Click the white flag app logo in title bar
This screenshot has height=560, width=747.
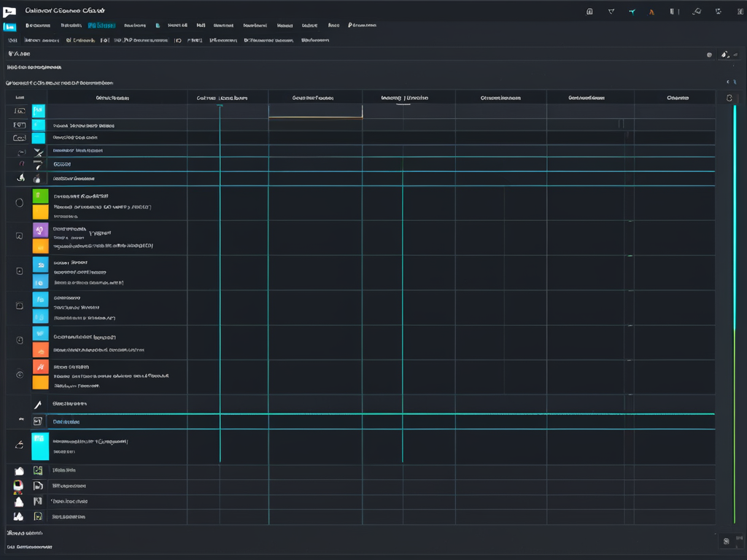[x=10, y=12]
